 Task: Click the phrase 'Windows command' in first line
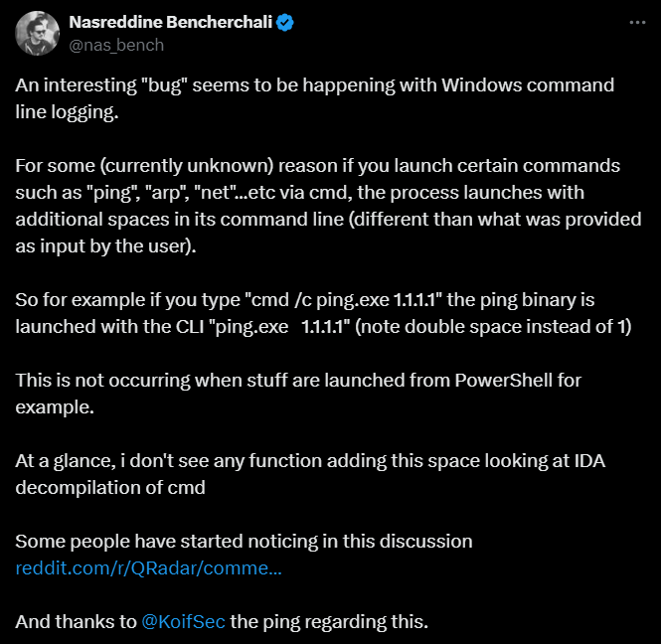(528, 85)
